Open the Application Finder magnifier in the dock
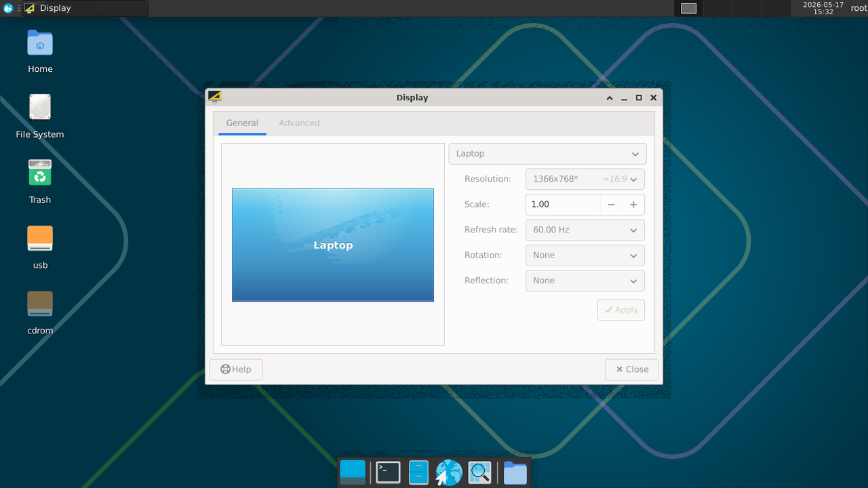868x488 pixels. pyautogui.click(x=479, y=472)
